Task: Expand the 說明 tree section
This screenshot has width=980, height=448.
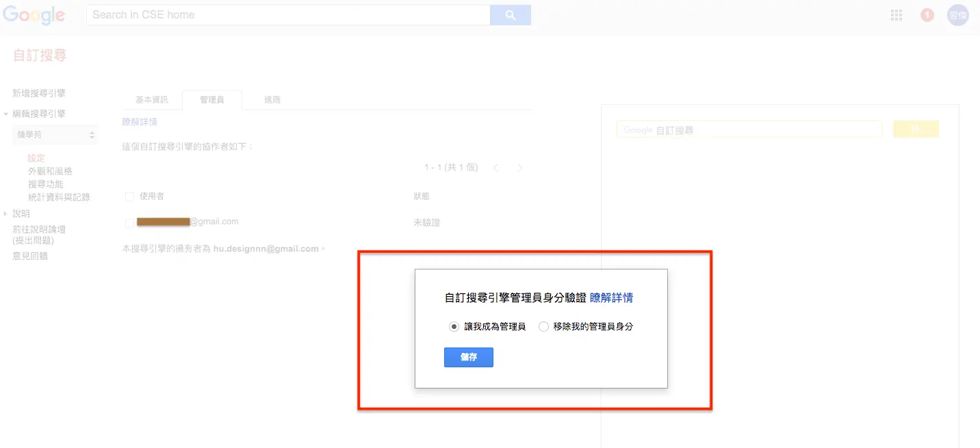Action: [5, 213]
